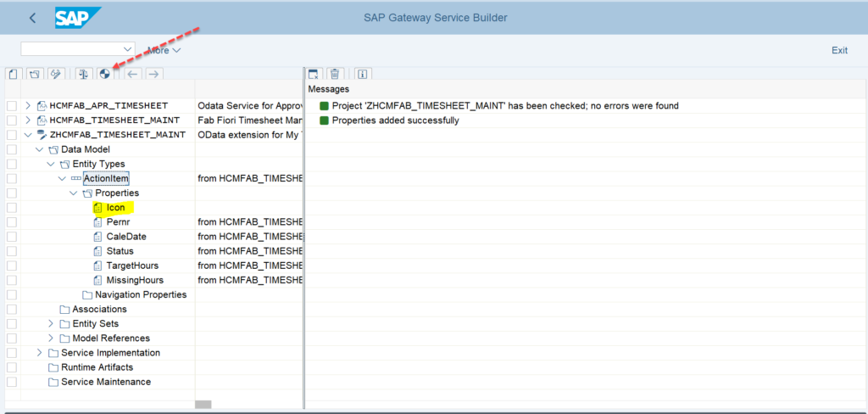The height and width of the screenshot is (414, 868).
Task: Click the Entity Types folder icon
Action: [64, 164]
